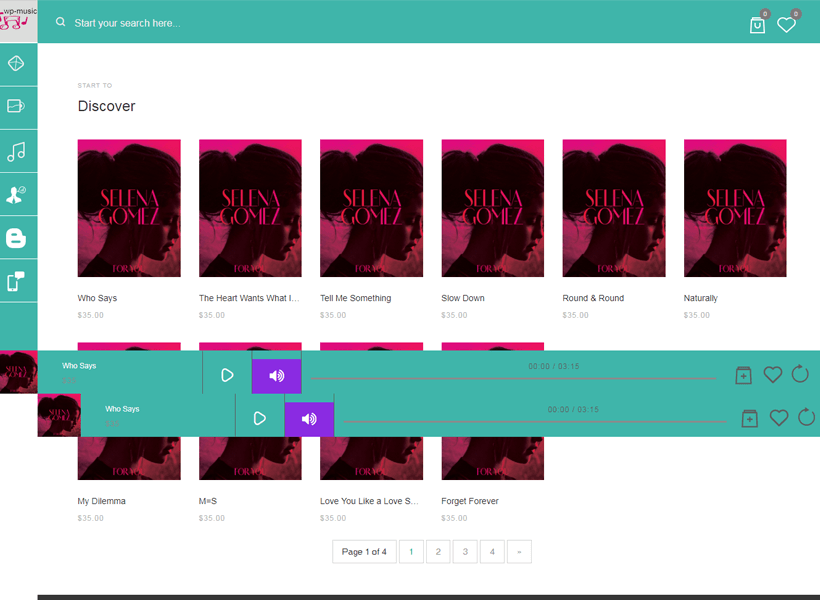Open the 'Who Says' album cover
Image resolution: width=820 pixels, height=600 pixels.
(129, 208)
